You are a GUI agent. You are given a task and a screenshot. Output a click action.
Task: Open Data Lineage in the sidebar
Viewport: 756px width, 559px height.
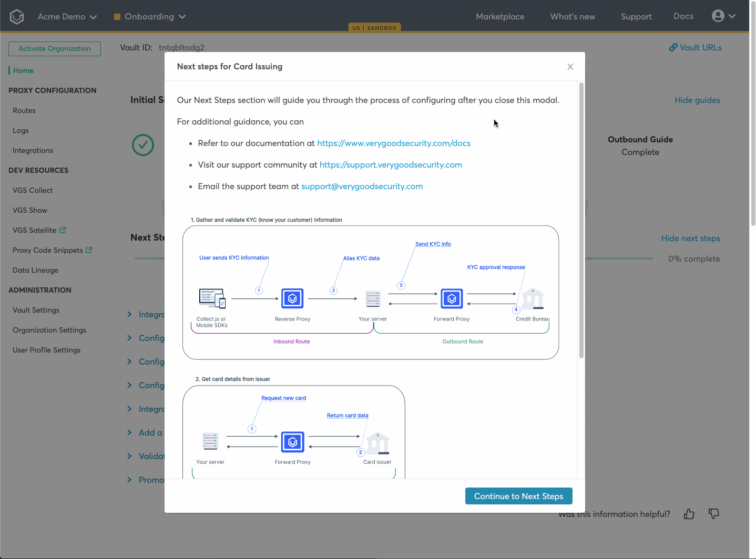point(35,270)
